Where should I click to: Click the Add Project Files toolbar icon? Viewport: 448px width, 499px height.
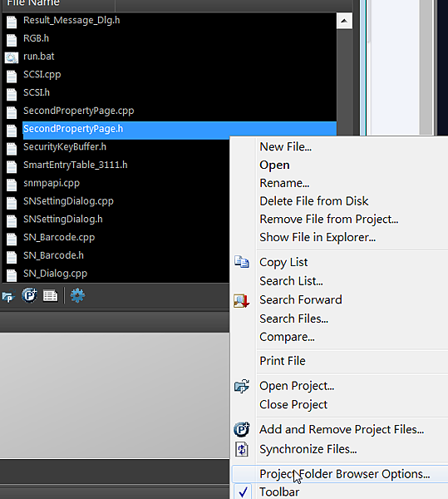click(29, 295)
